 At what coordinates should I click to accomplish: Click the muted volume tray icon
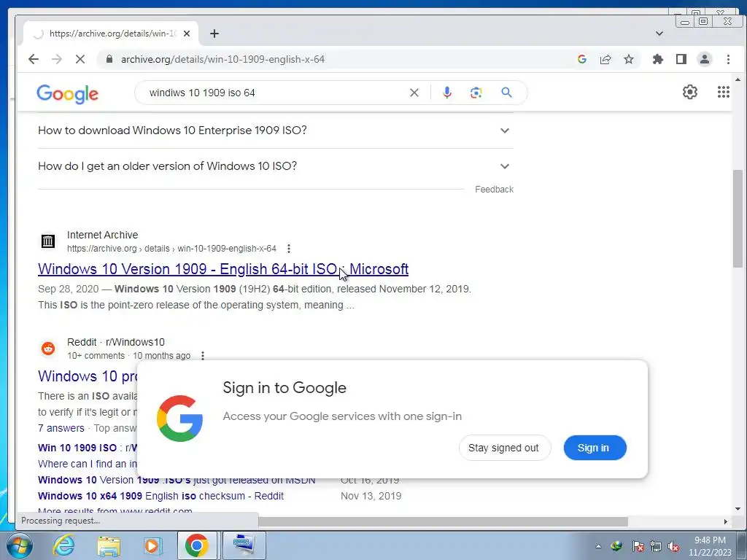pyautogui.click(x=673, y=546)
